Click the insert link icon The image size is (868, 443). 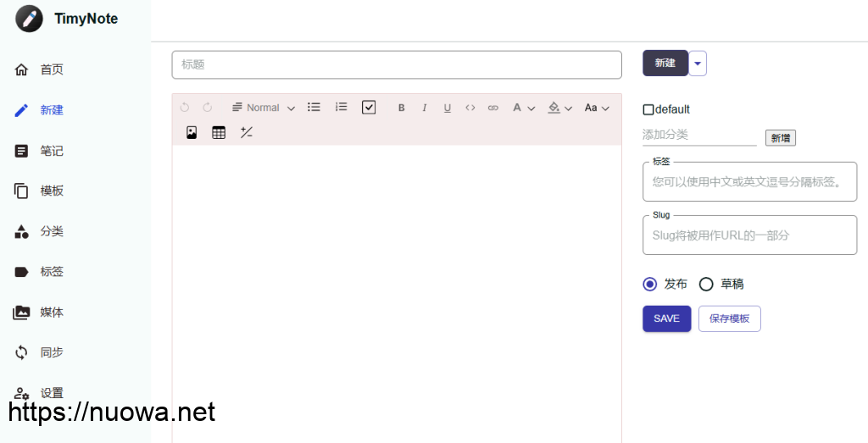pos(493,108)
